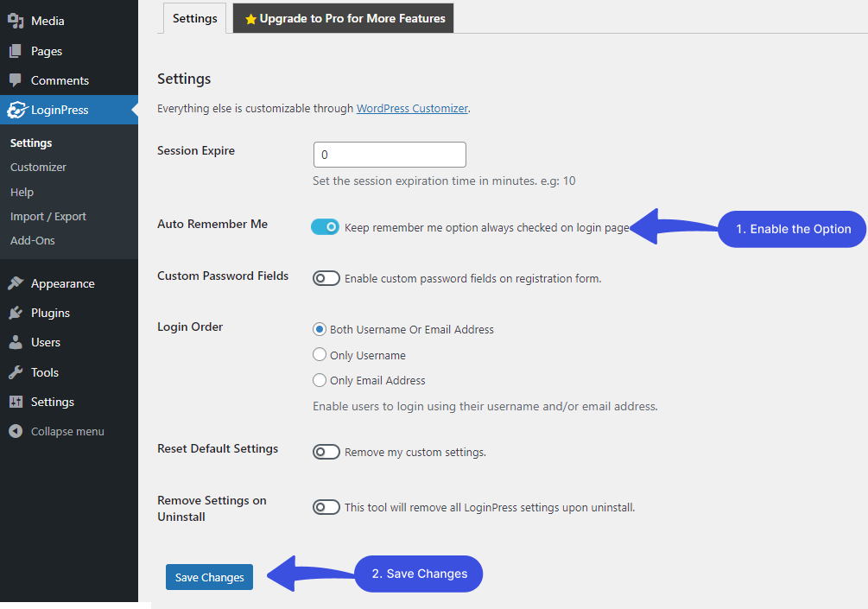Click the Plugins plug icon
Viewport: 868px width, 609px height.
pyautogui.click(x=16, y=313)
